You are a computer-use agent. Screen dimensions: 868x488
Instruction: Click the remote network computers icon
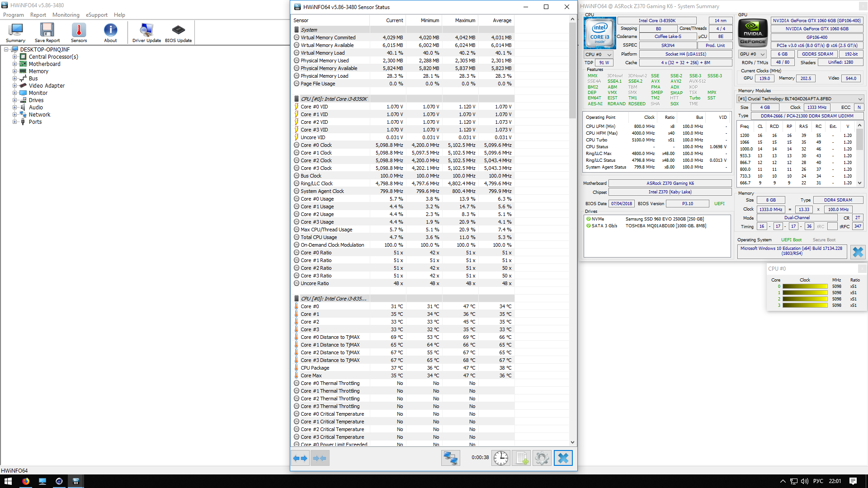[450, 458]
